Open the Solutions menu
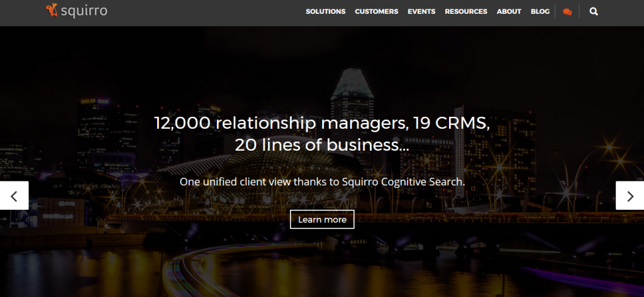 coord(325,11)
